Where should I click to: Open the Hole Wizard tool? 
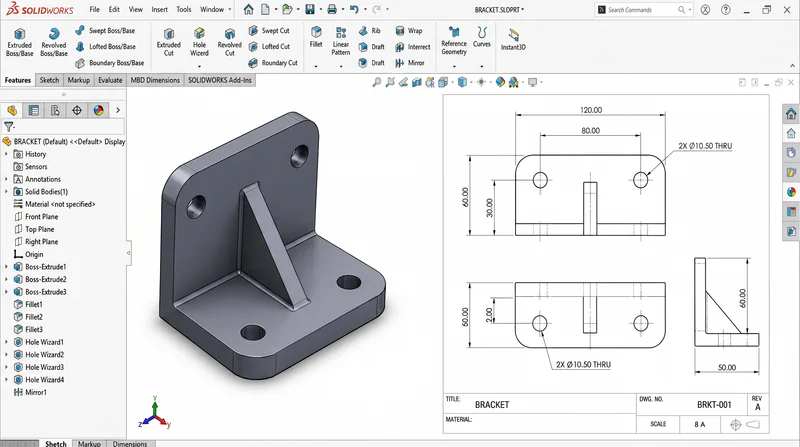click(199, 42)
